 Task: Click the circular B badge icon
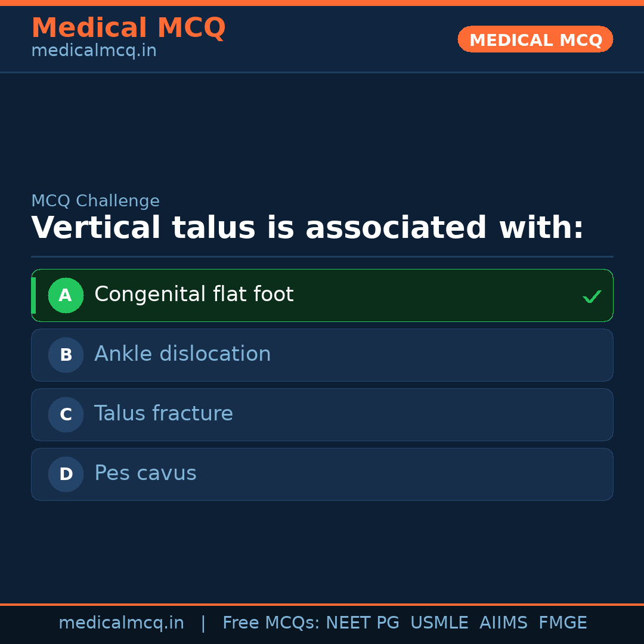point(66,355)
